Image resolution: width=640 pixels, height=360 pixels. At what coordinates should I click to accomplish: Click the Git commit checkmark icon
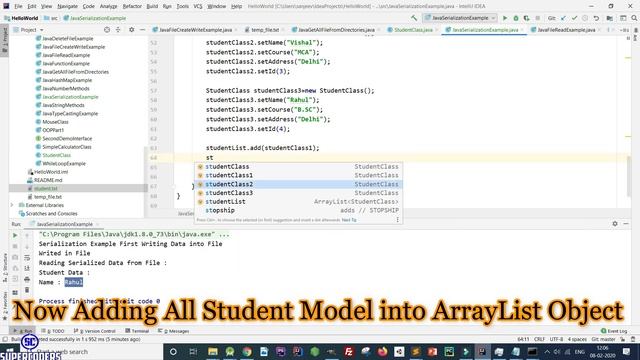(574, 18)
